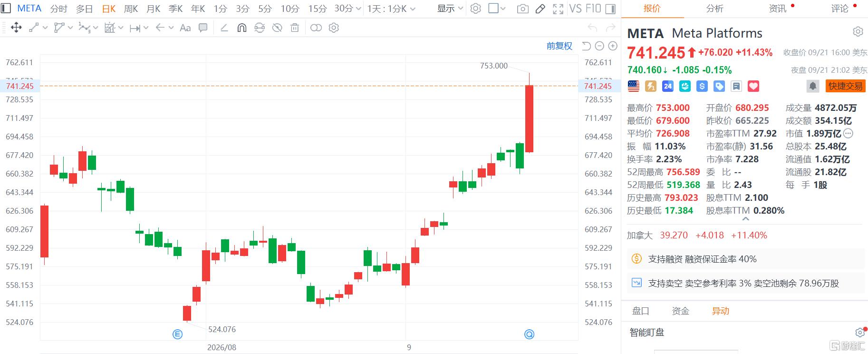Click the blue dollar sign icon
The height and width of the screenshot is (354, 868).
(702, 86)
